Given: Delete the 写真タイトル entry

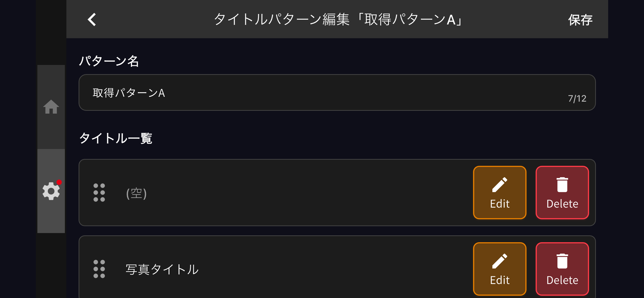Looking at the screenshot, I should pos(562,269).
